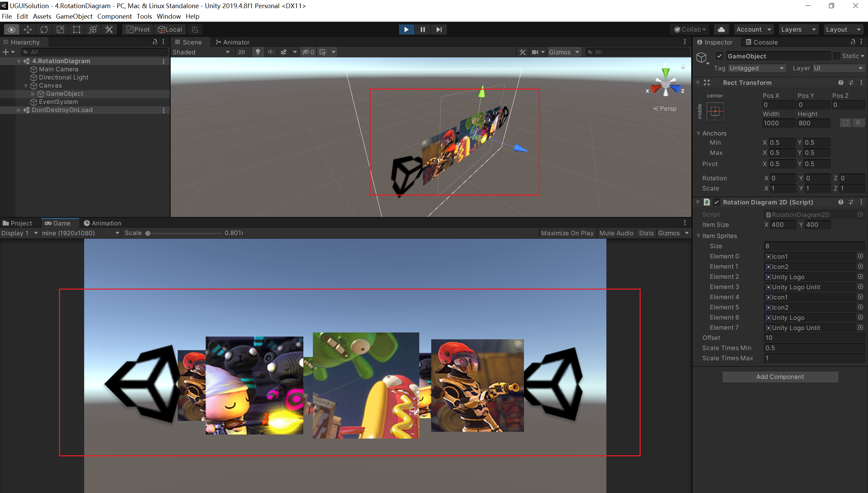Open the Component menu
Image resolution: width=868 pixels, height=493 pixels.
pyautogui.click(x=114, y=16)
